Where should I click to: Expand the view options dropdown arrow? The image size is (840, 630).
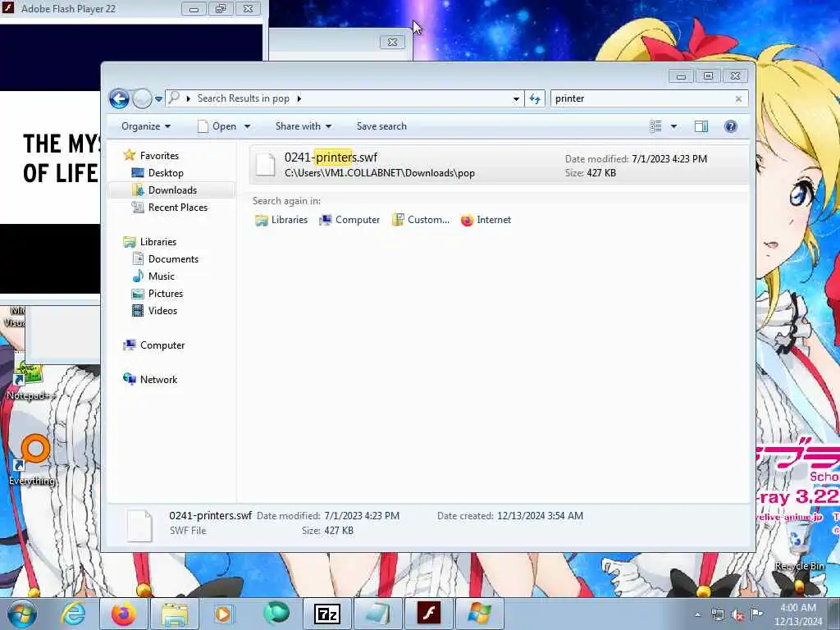coord(674,126)
